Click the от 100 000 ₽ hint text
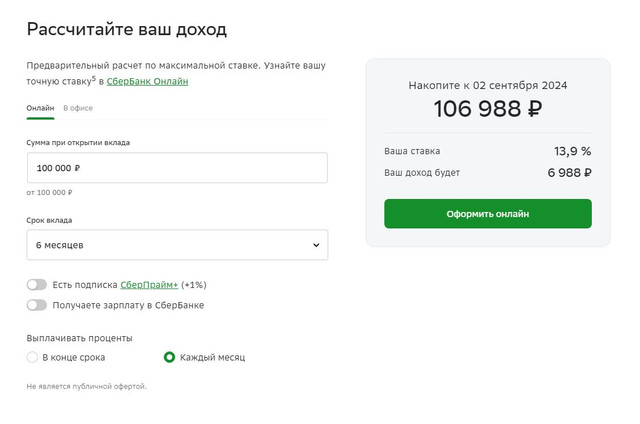Image resolution: width=640 pixels, height=424 pixels. (x=49, y=192)
